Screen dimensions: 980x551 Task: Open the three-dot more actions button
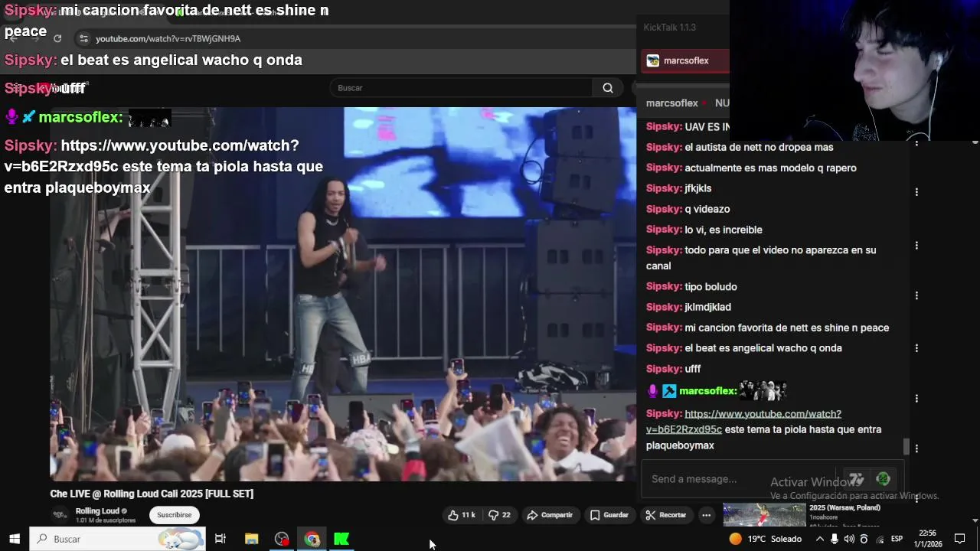pyautogui.click(x=707, y=515)
